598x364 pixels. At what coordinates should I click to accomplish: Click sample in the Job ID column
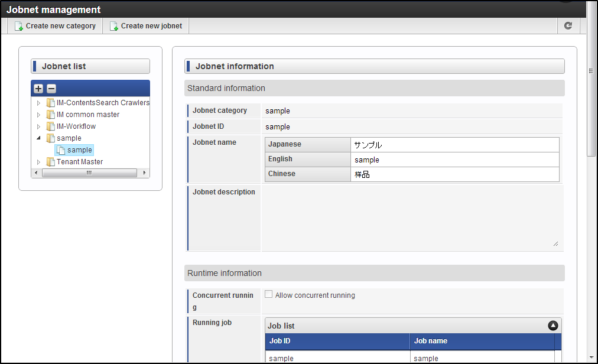[x=281, y=358]
